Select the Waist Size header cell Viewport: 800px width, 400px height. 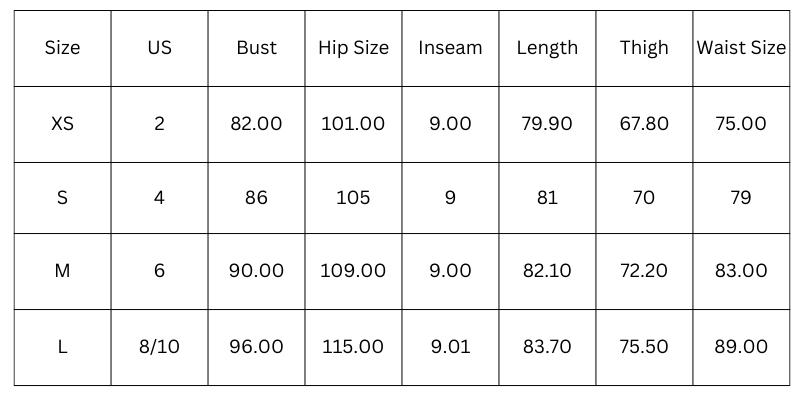(x=741, y=48)
